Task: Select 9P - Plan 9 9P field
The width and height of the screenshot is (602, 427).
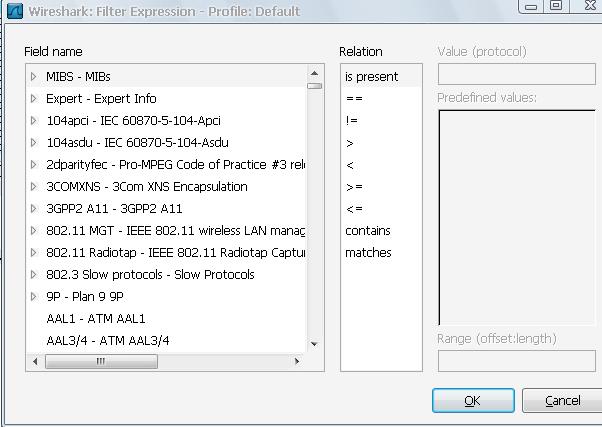Action: coord(85,296)
